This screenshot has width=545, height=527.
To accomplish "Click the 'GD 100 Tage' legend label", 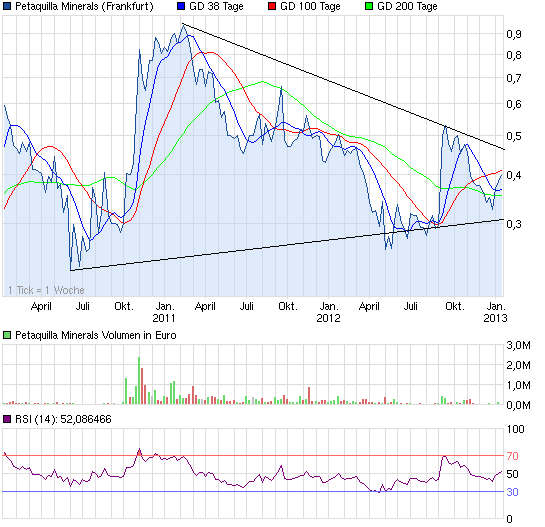I will click(x=310, y=6).
